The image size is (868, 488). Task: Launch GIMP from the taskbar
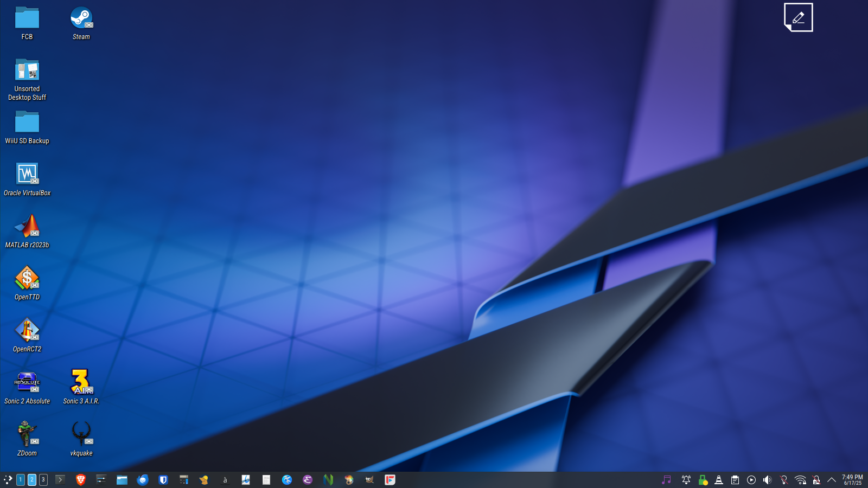point(369,479)
